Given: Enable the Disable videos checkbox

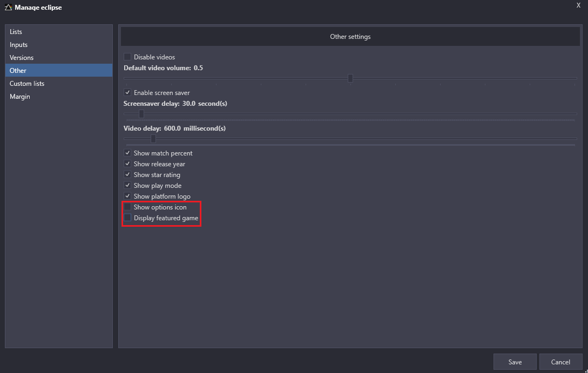Looking at the screenshot, I should point(127,57).
